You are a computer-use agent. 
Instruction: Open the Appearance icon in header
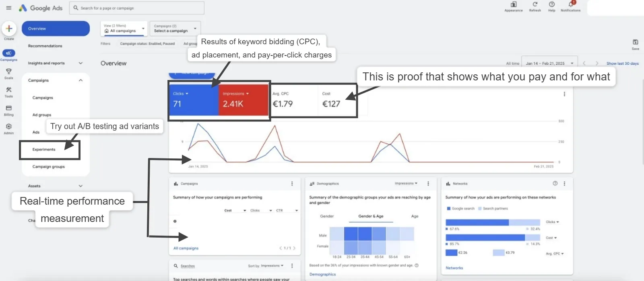(514, 5)
